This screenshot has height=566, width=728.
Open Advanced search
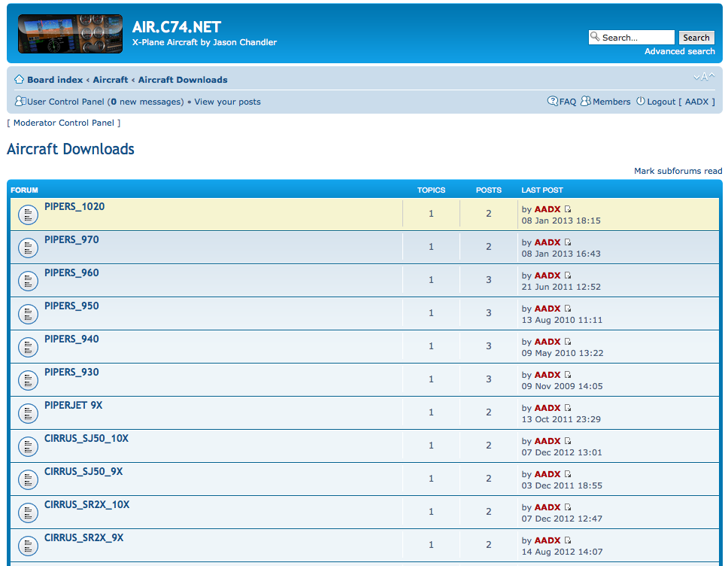(x=680, y=51)
